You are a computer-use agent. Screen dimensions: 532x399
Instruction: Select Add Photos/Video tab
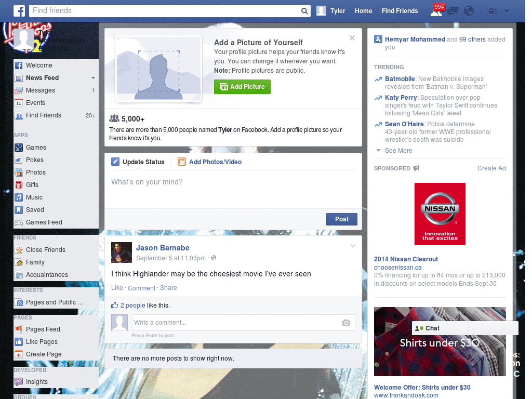coord(210,162)
